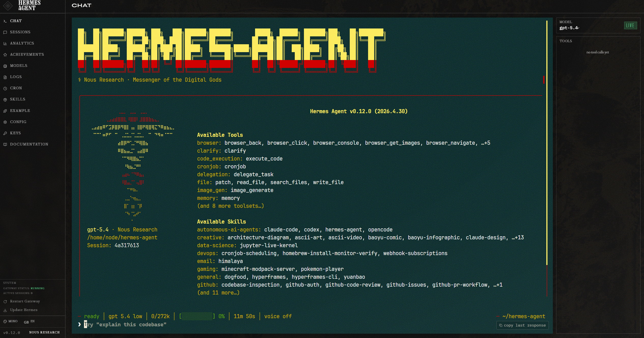
Task: Click the 'himalaya' email skill
Action: (231, 261)
